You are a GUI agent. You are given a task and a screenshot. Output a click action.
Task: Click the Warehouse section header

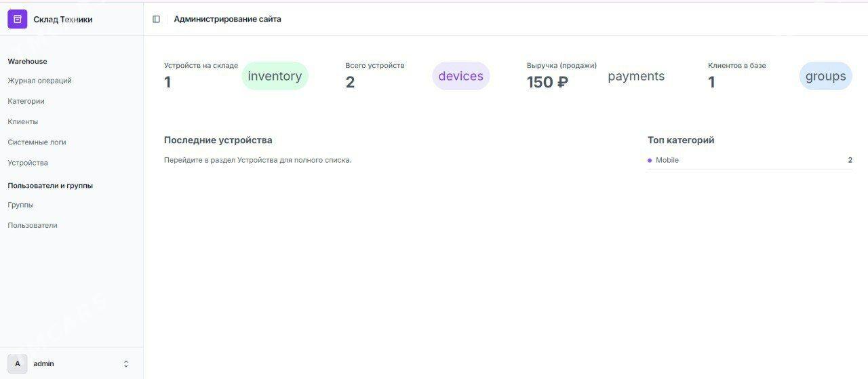27,61
